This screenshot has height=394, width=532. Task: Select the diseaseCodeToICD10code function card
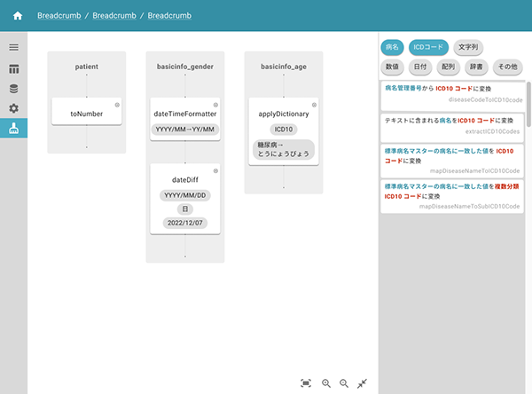[x=451, y=94]
